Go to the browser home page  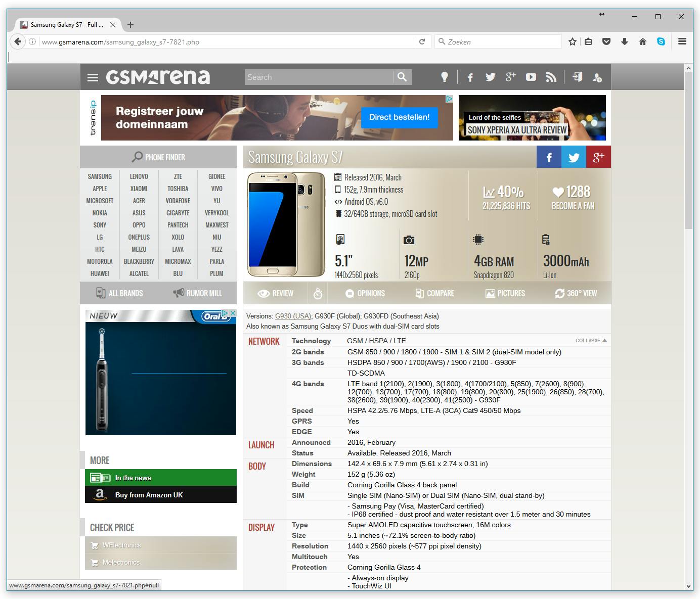coord(643,41)
